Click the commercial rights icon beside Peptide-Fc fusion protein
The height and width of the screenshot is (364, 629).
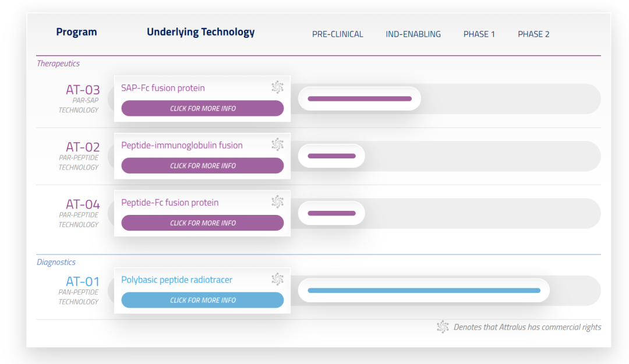(277, 202)
